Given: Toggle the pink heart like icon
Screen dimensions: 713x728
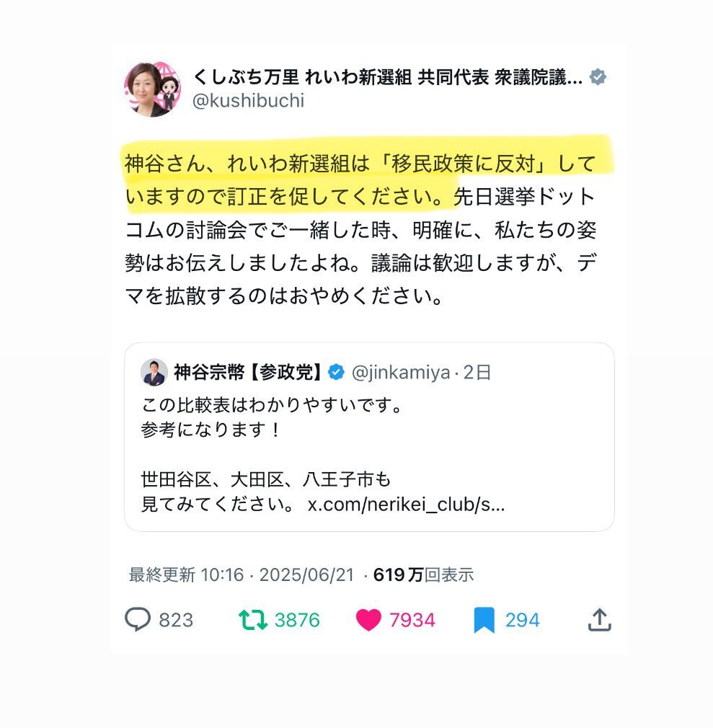Looking at the screenshot, I should click(368, 620).
